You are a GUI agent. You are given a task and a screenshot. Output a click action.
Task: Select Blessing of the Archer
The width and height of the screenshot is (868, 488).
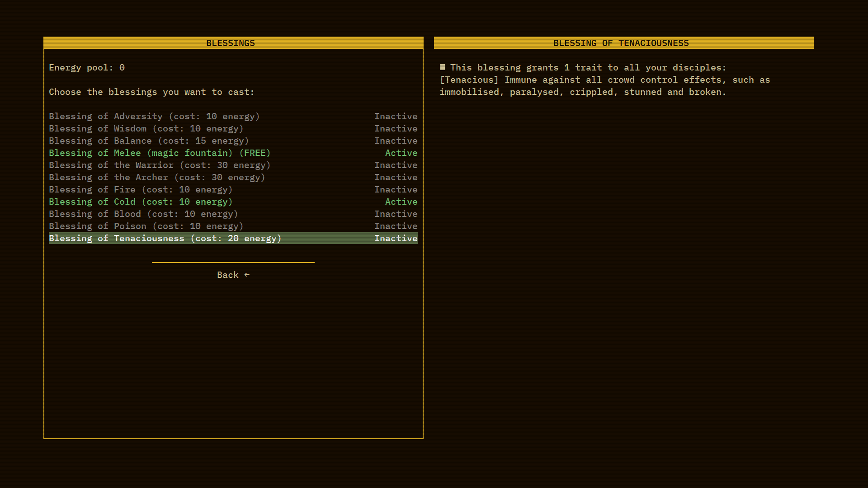[x=157, y=178]
